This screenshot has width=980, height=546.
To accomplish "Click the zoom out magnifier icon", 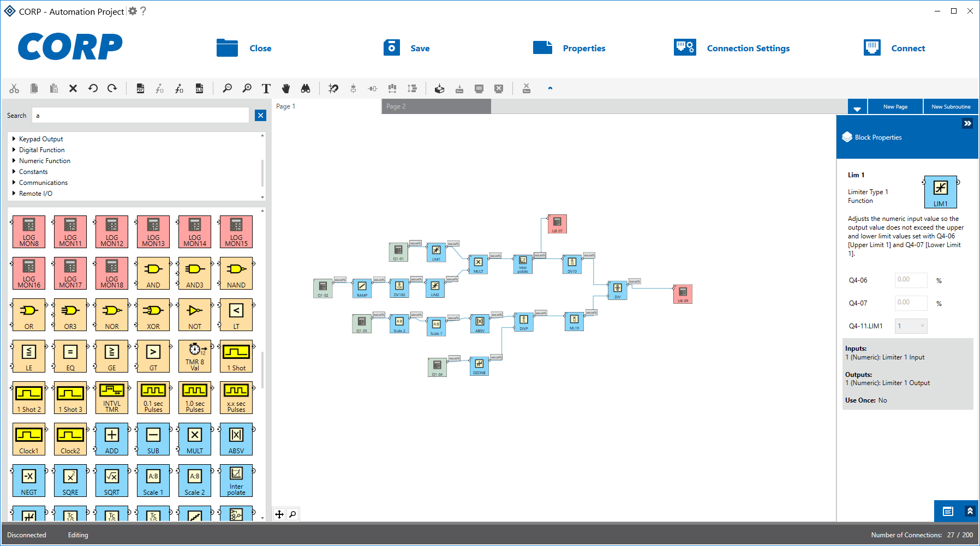I will [x=227, y=88].
